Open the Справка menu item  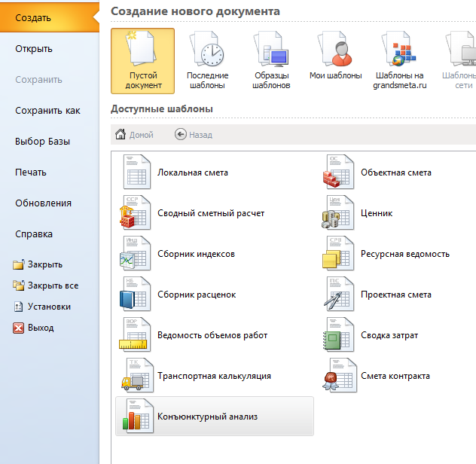coord(50,234)
